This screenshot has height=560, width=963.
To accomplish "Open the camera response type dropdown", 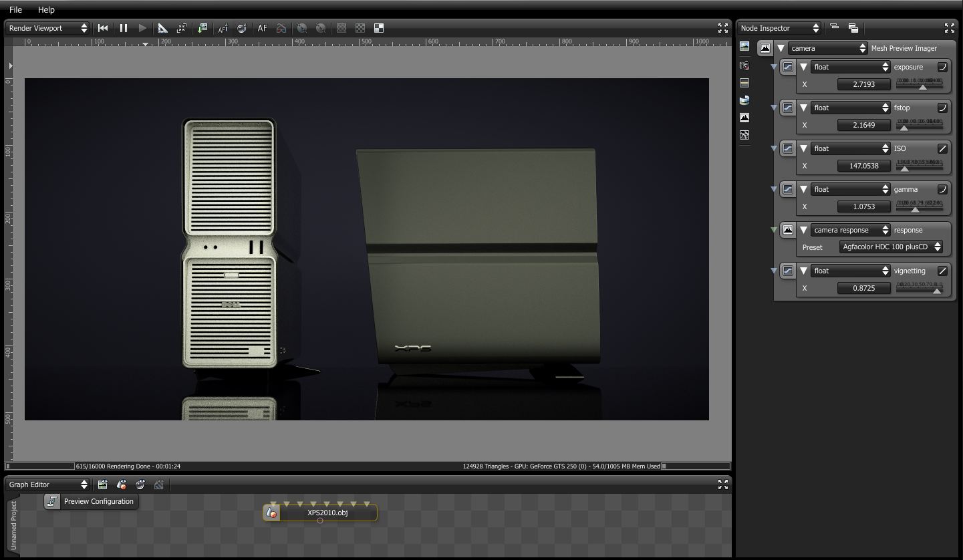I will click(x=850, y=230).
